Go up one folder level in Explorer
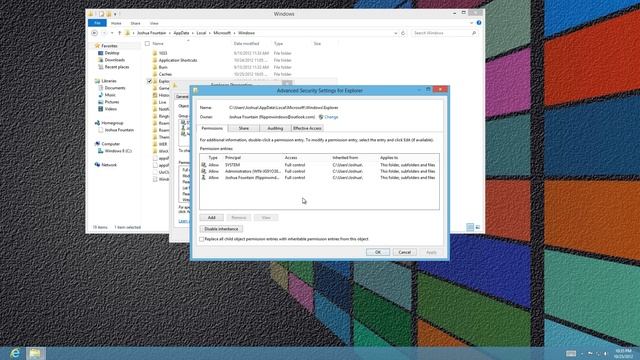 119,33
